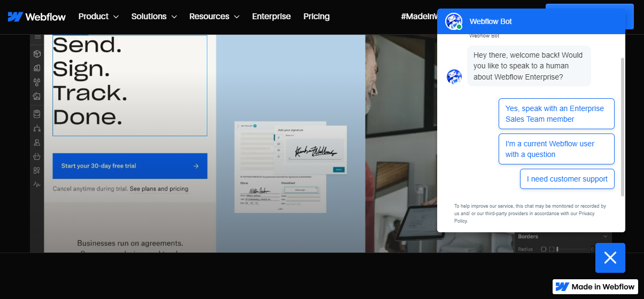Click the Webflow logo in navbar
This screenshot has height=299, width=644.
(36, 17)
